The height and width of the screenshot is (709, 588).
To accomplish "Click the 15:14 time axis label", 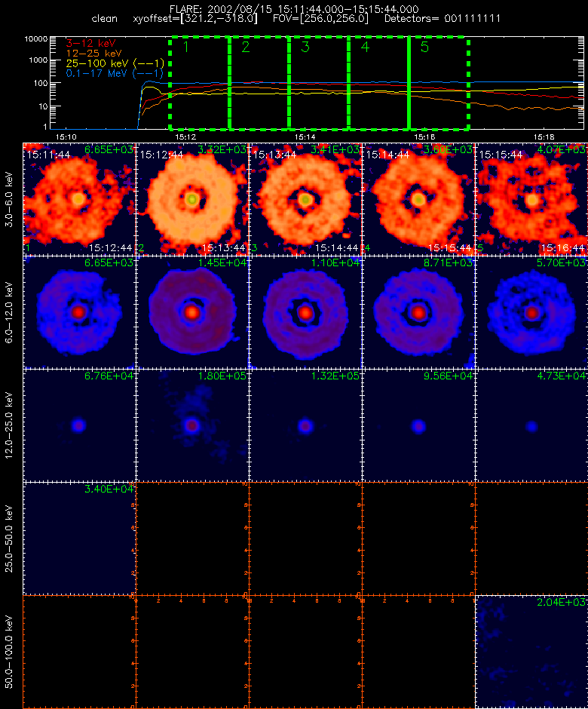I will pos(305,137).
